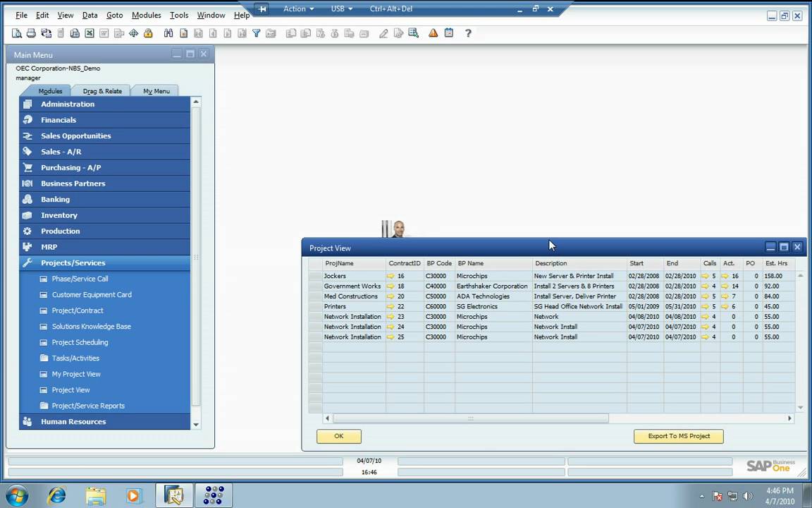Click the Form Settings pencil icon
The width and height of the screenshot is (812, 508).
383,33
